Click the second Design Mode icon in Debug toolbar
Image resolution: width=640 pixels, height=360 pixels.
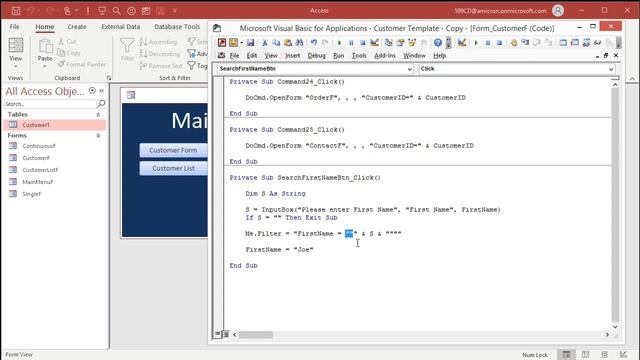click(x=462, y=42)
